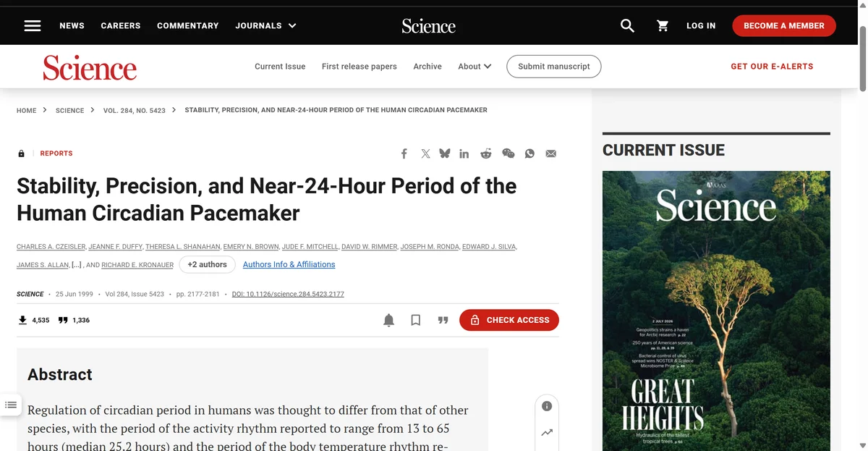This screenshot has height=451, width=868.
Task: Go to VOL. 284, NO. 5423 breadcrumb
Action: [135, 110]
